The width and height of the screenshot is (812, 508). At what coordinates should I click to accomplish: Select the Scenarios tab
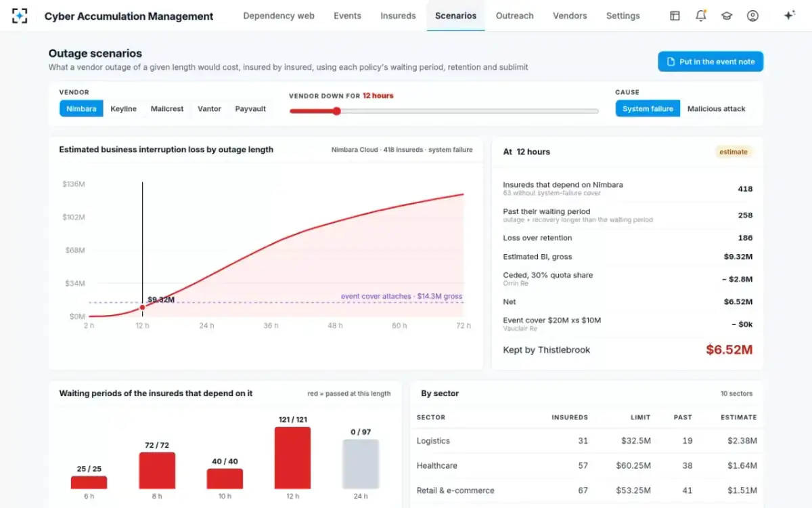[455, 16]
